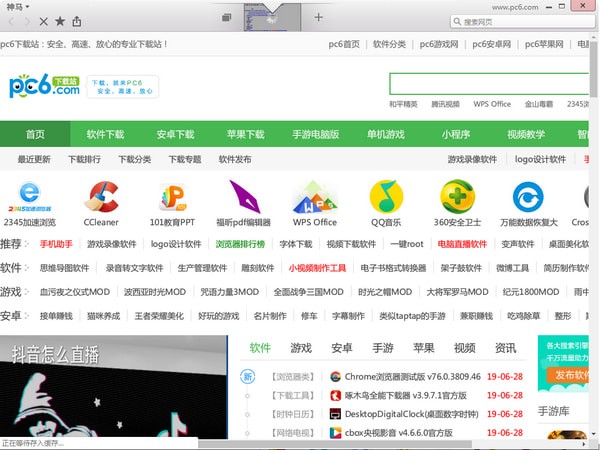600x450 pixels.
Task: Open a new tab with plus button
Action: click(319, 17)
